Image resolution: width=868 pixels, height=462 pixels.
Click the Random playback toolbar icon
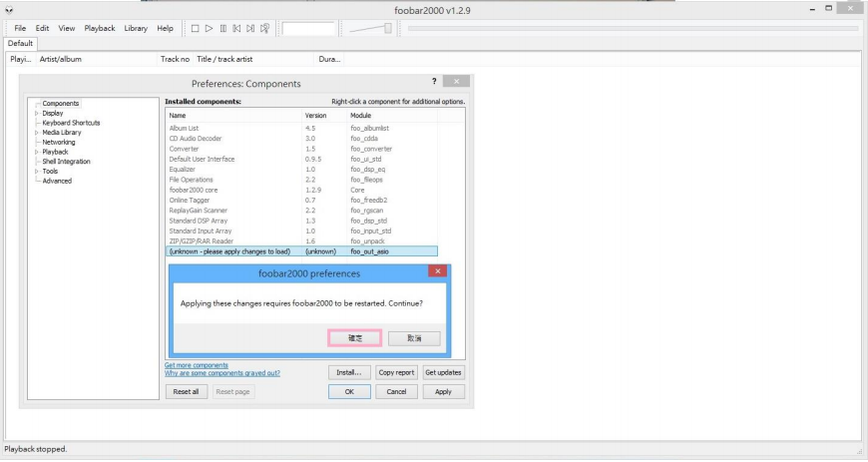(x=264, y=28)
